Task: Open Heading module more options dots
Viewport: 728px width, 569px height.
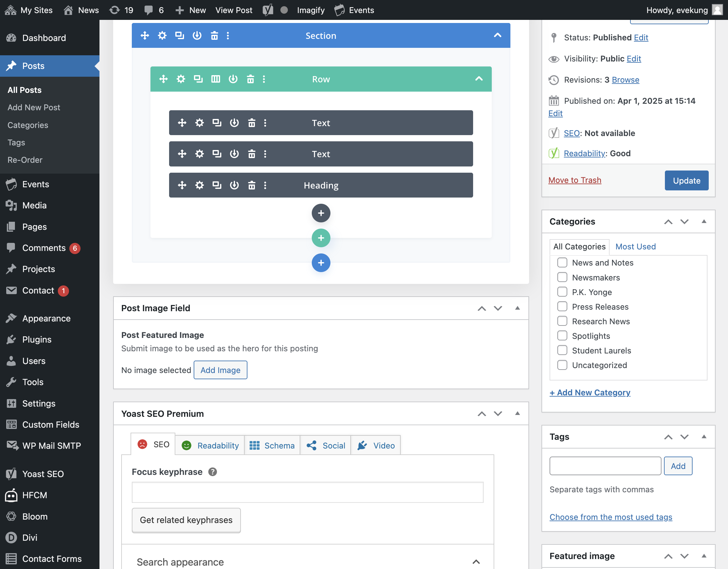Action: point(265,185)
